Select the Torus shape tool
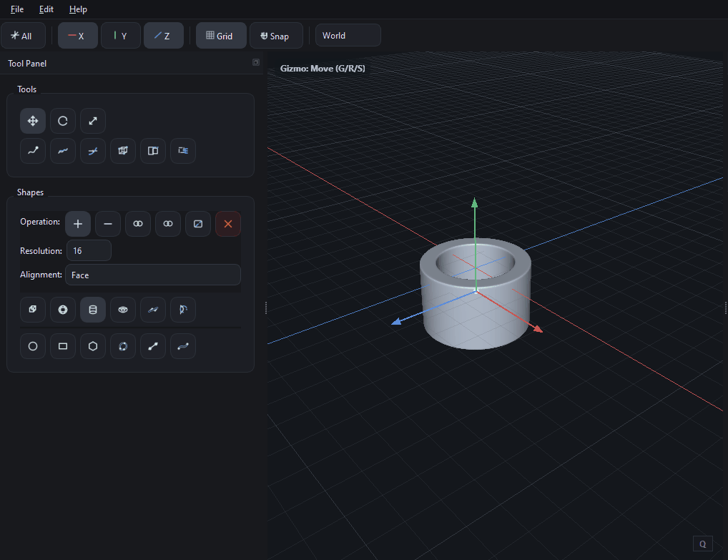 coord(122,310)
